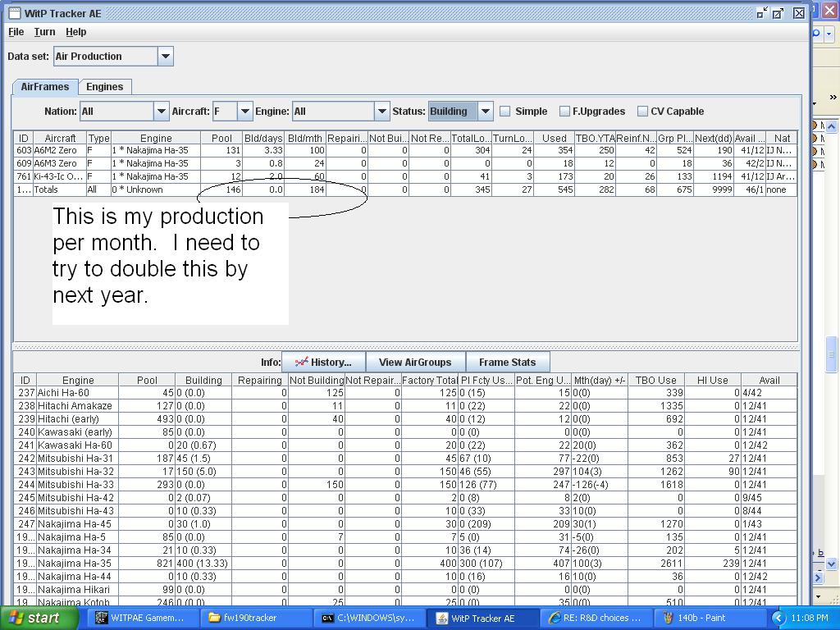The image size is (840, 630).
Task: Select the Nakajima Ha-35 engine row
Action: [x=405, y=563]
